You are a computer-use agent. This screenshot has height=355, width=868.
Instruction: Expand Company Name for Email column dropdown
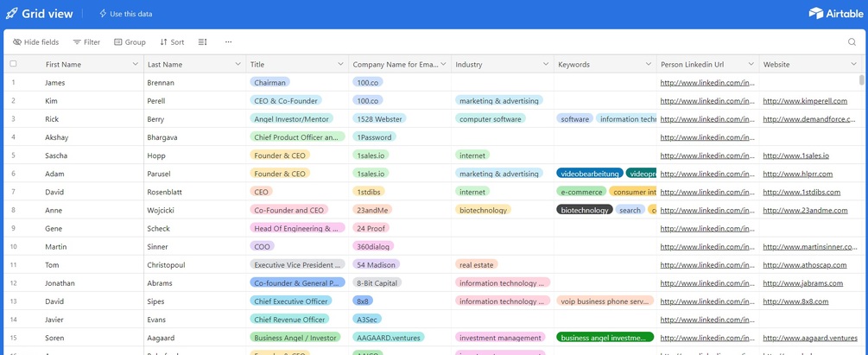pos(443,64)
